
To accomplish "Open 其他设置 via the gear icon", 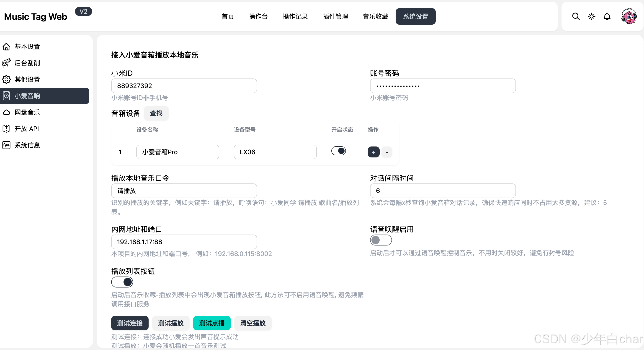I will [x=27, y=79].
